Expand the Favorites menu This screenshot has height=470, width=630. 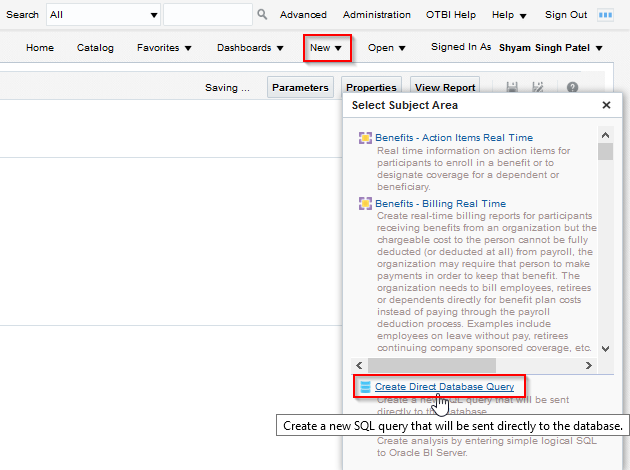[164, 48]
